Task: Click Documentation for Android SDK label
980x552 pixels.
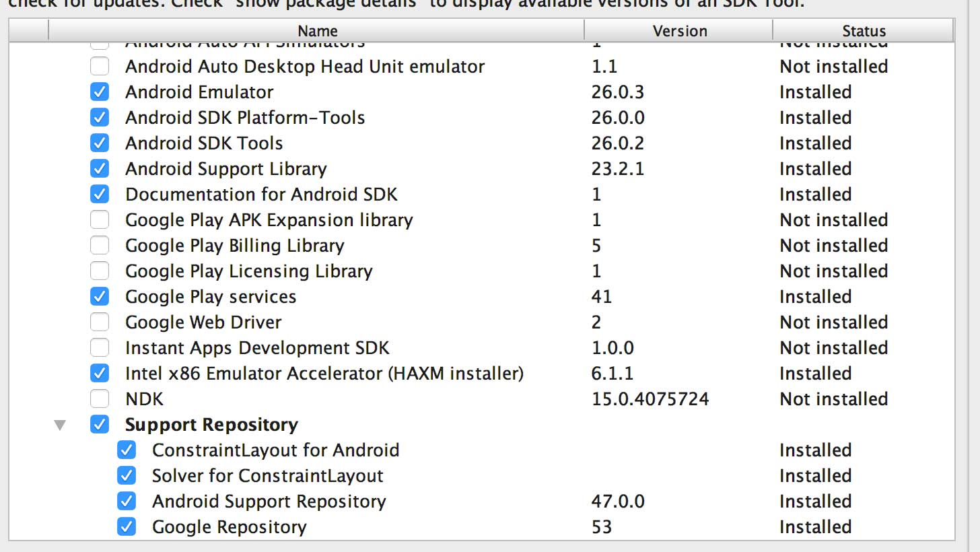Action: tap(261, 195)
